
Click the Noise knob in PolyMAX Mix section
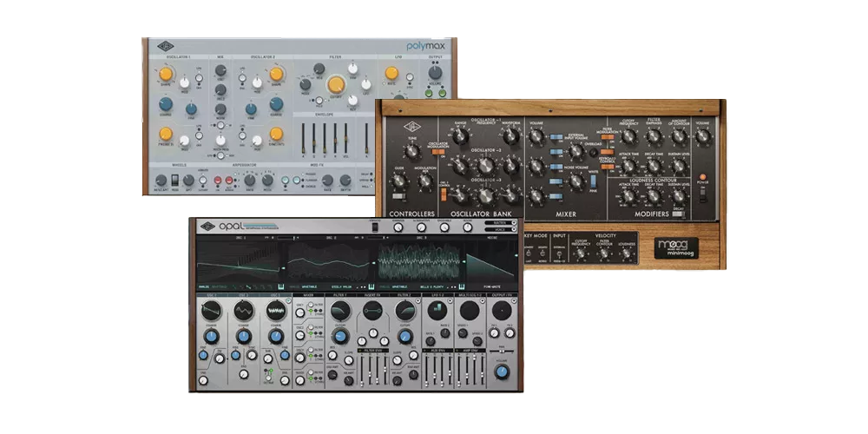(x=220, y=109)
